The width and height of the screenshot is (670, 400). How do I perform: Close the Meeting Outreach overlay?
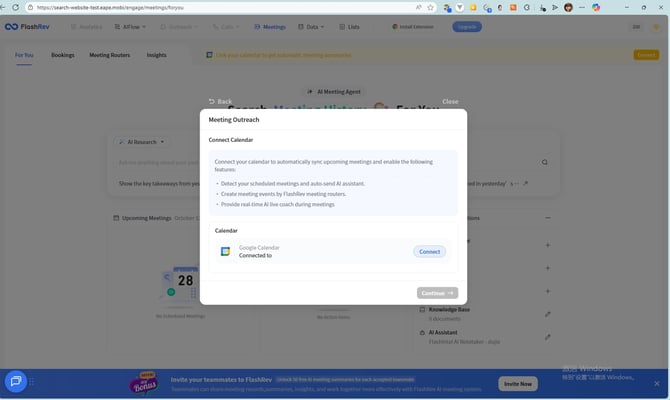pos(450,101)
